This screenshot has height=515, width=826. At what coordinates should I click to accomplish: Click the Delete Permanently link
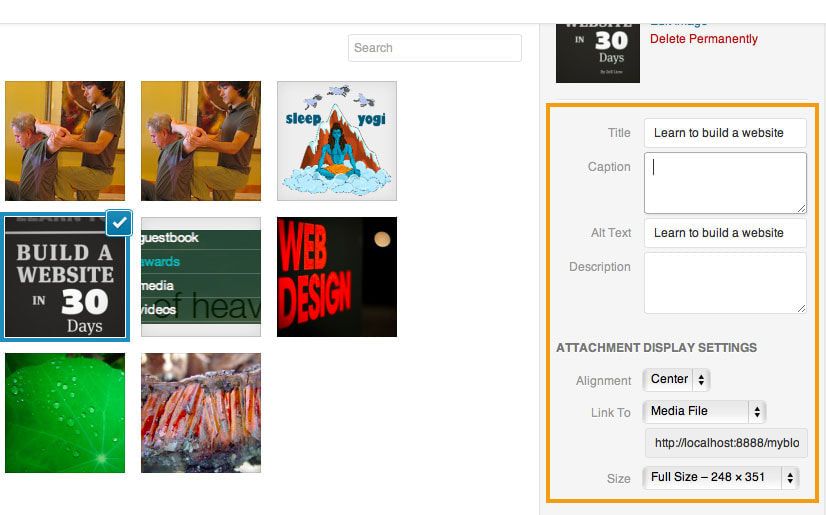(x=703, y=39)
